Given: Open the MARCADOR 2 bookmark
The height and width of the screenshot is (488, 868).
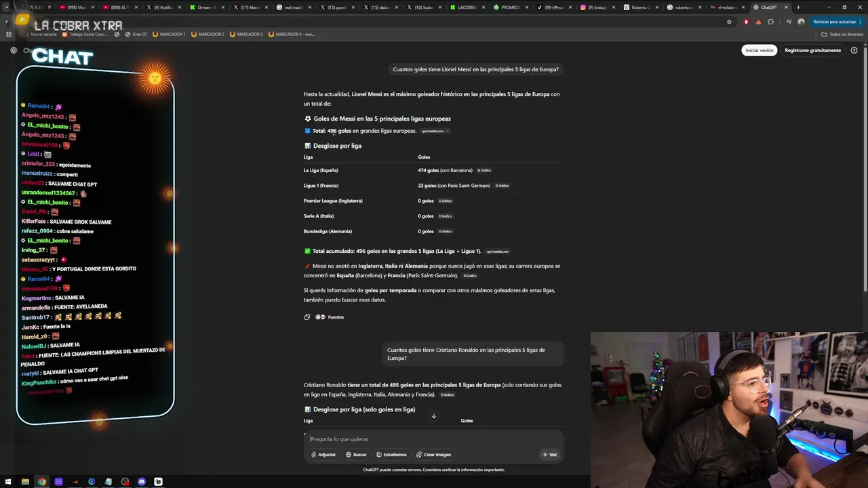Looking at the screenshot, I should [208, 34].
